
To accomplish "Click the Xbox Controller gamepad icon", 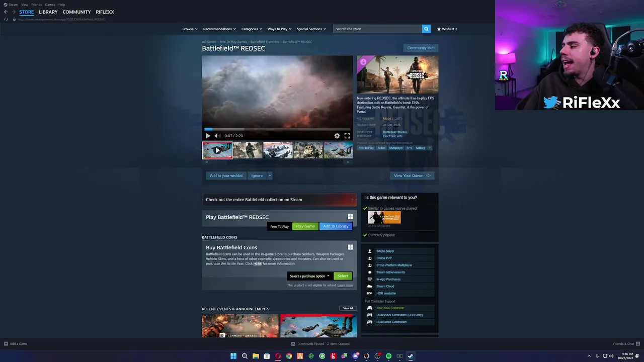I will [x=370, y=308].
